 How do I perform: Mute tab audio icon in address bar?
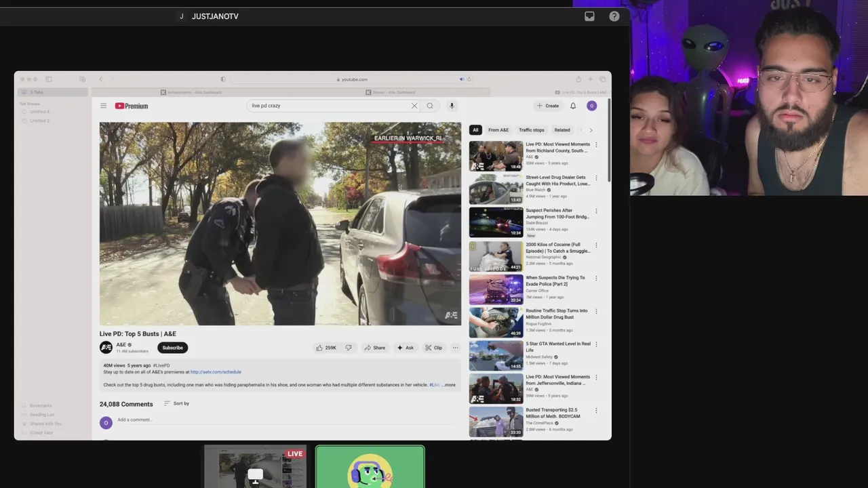[462, 79]
